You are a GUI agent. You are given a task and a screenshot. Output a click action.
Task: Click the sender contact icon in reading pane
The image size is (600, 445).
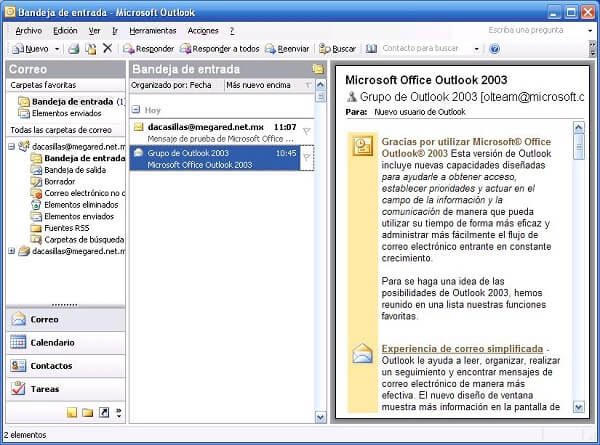tap(351, 96)
